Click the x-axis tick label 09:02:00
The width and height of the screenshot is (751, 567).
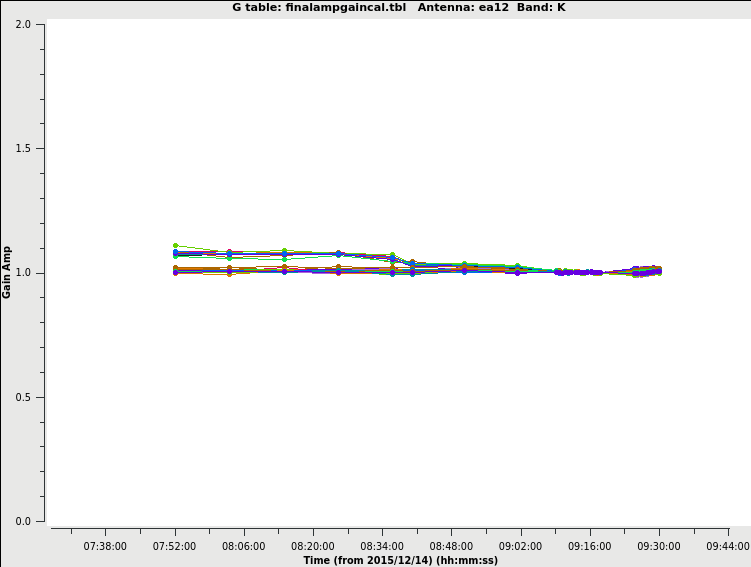point(520,546)
